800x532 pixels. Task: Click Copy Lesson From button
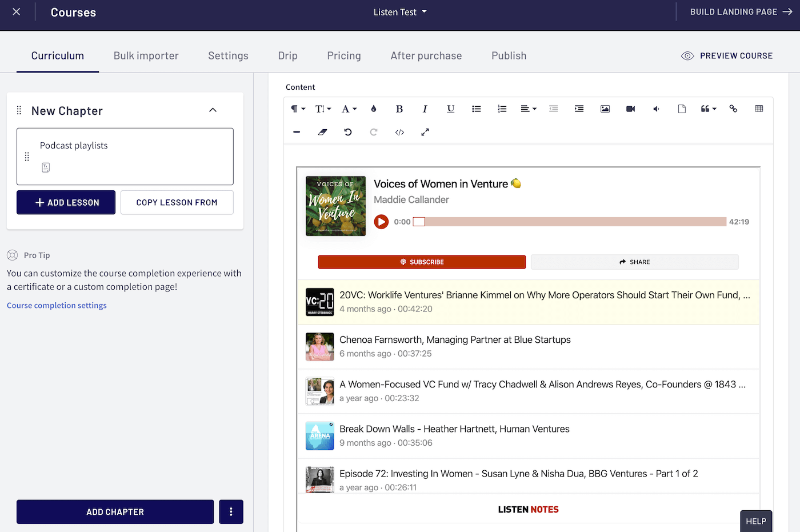point(177,203)
